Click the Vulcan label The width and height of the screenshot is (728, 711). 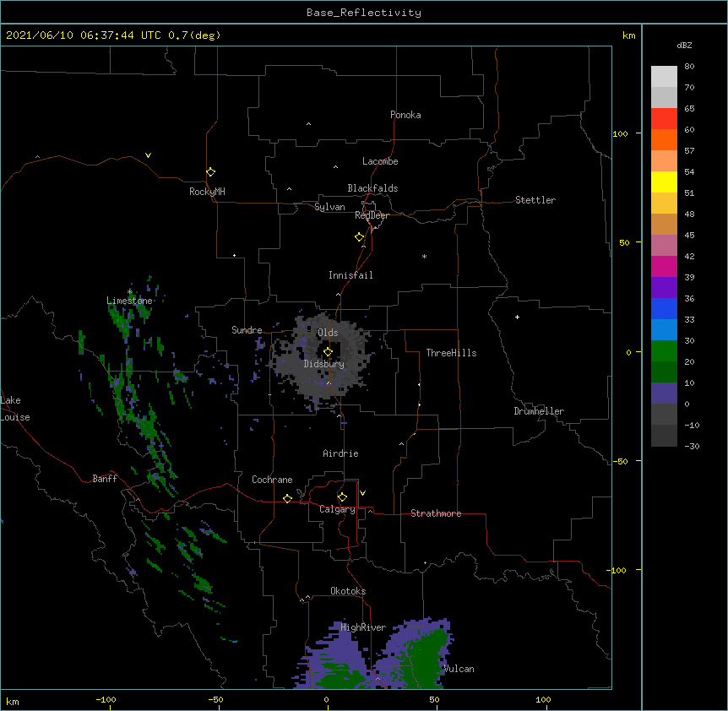[459, 669]
